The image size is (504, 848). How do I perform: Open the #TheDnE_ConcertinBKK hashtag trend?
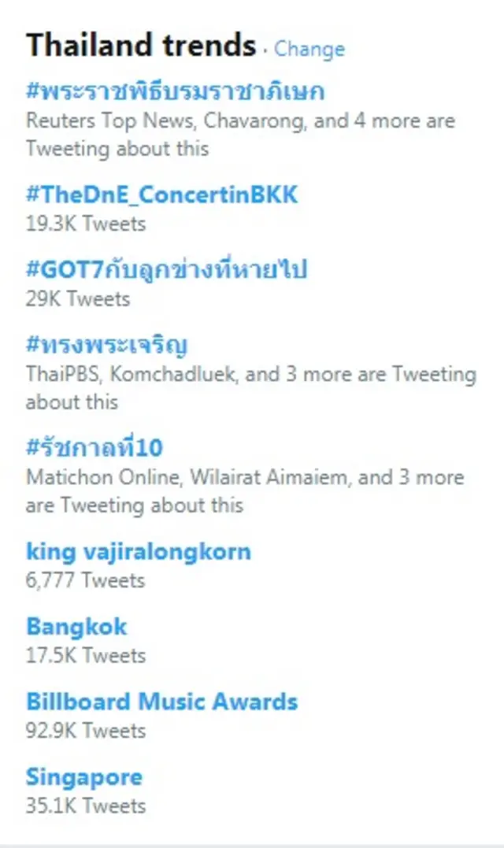[162, 194]
